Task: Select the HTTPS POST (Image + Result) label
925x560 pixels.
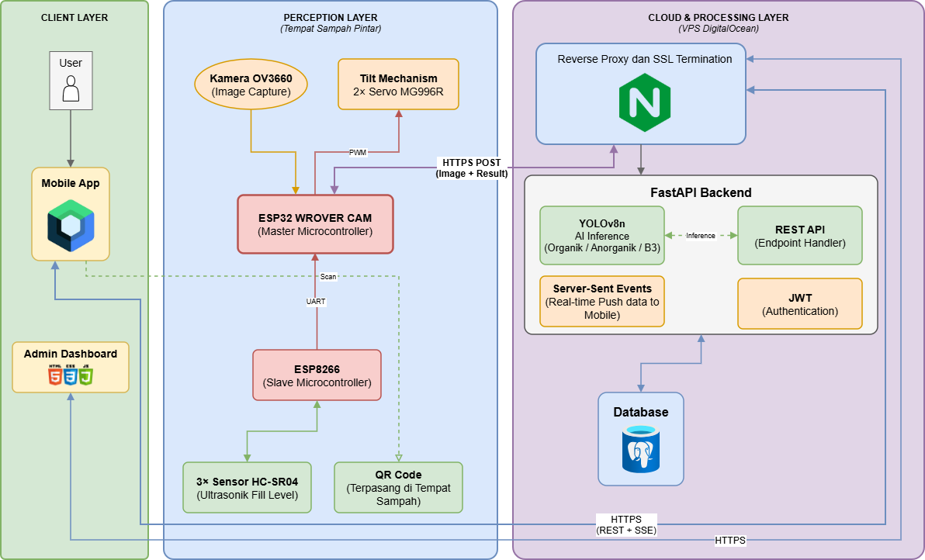Action: click(471, 168)
